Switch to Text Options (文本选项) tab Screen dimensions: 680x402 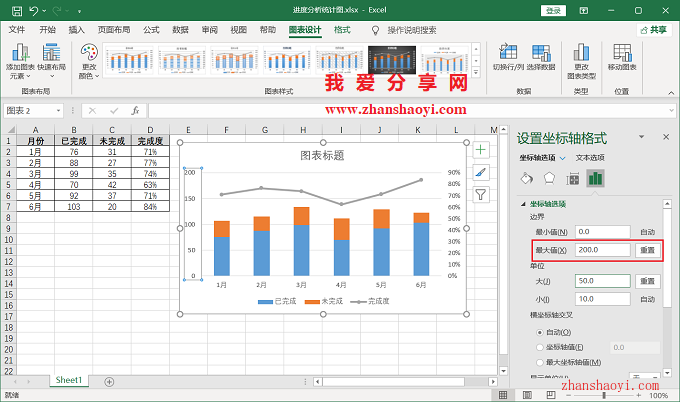coord(590,158)
